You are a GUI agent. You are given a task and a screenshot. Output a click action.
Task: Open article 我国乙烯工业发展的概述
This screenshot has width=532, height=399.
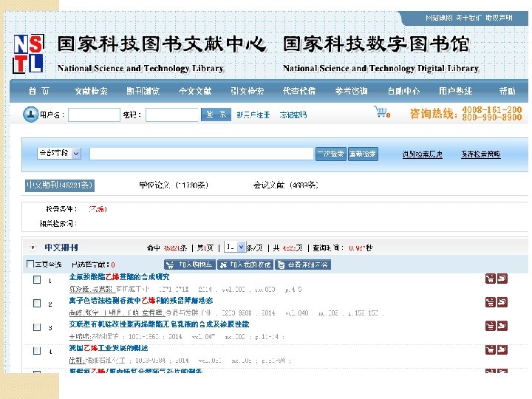pyautogui.click(x=109, y=348)
